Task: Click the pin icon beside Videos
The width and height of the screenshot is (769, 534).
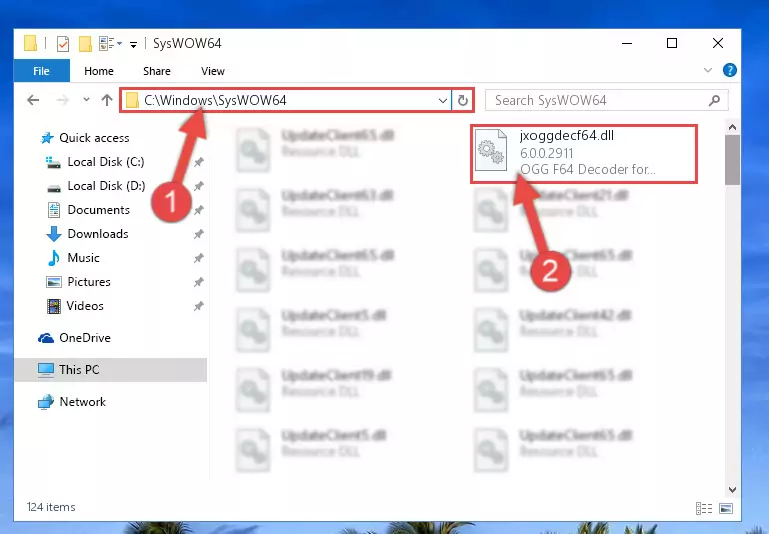Action: (199, 306)
